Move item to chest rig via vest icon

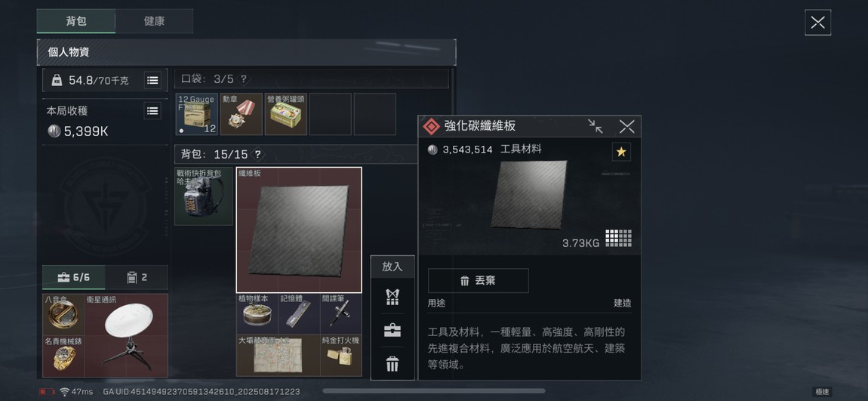[x=392, y=298]
